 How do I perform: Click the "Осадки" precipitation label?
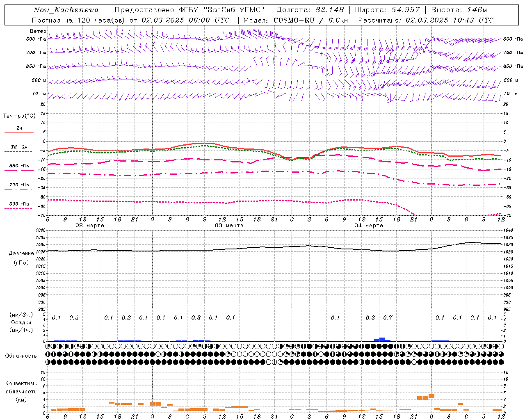point(21,322)
